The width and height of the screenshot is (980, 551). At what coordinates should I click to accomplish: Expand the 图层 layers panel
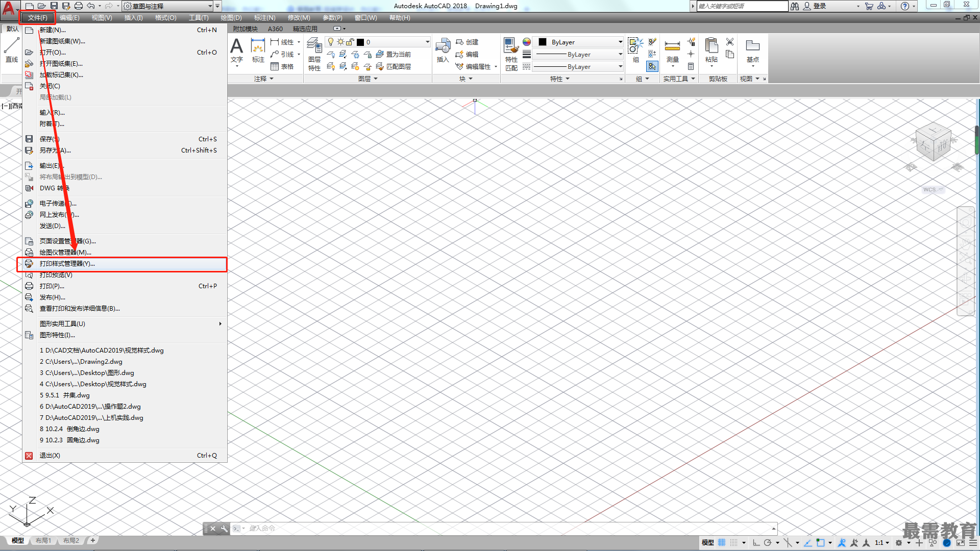(x=368, y=79)
